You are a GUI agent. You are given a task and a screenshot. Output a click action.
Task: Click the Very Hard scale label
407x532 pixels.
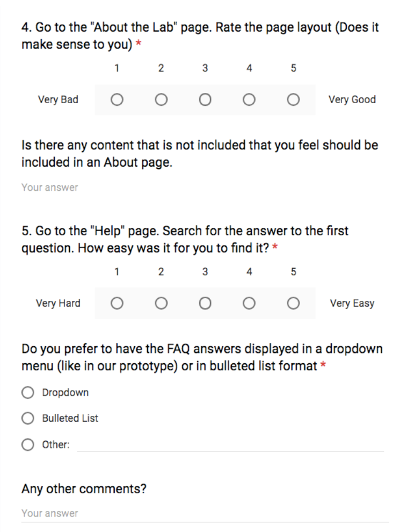coord(59,303)
